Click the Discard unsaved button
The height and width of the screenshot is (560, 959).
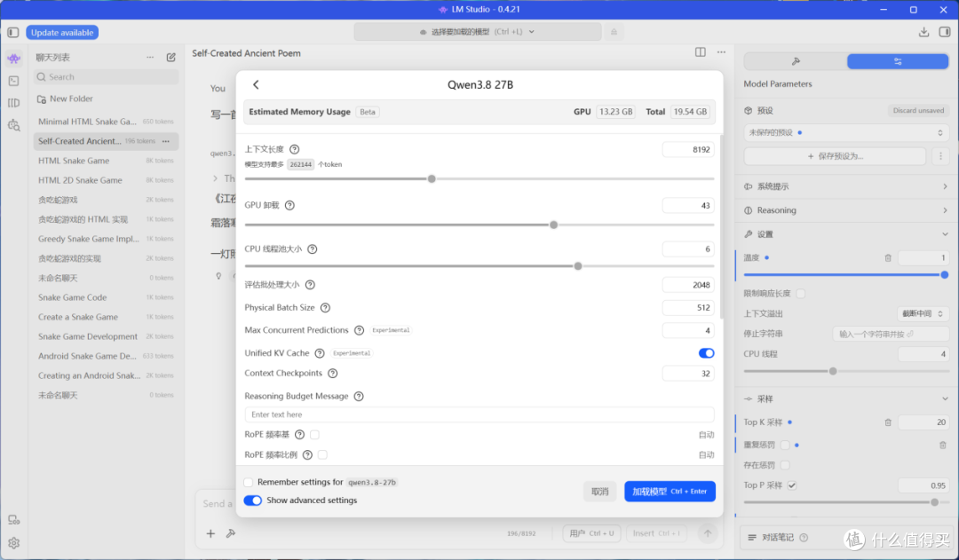(x=918, y=111)
